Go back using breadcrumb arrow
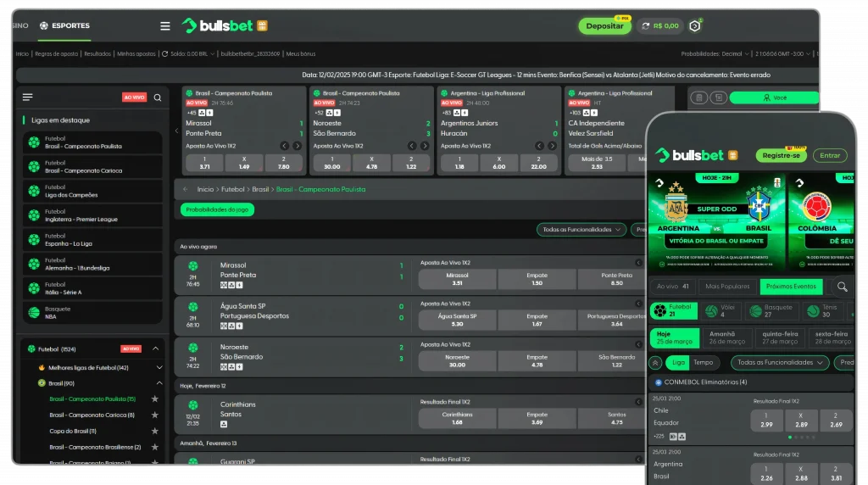 186,189
